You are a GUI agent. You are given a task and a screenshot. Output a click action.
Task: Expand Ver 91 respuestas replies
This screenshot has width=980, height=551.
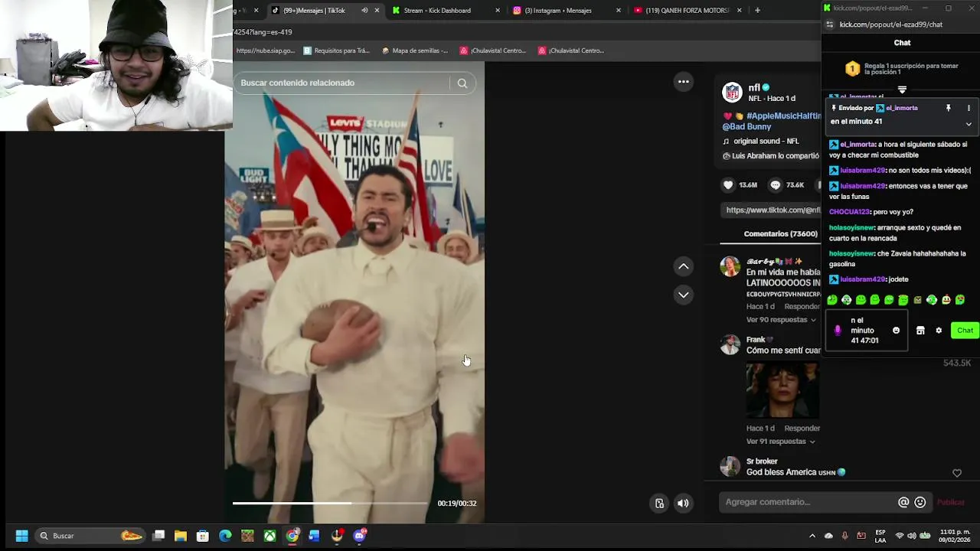click(x=781, y=442)
